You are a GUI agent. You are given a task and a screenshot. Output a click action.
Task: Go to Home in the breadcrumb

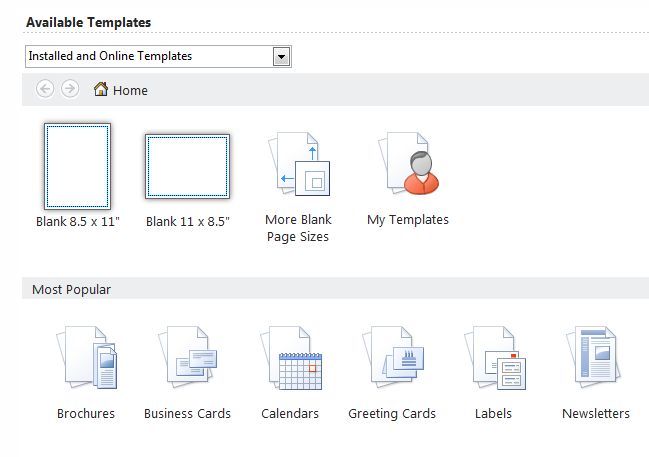[130, 90]
